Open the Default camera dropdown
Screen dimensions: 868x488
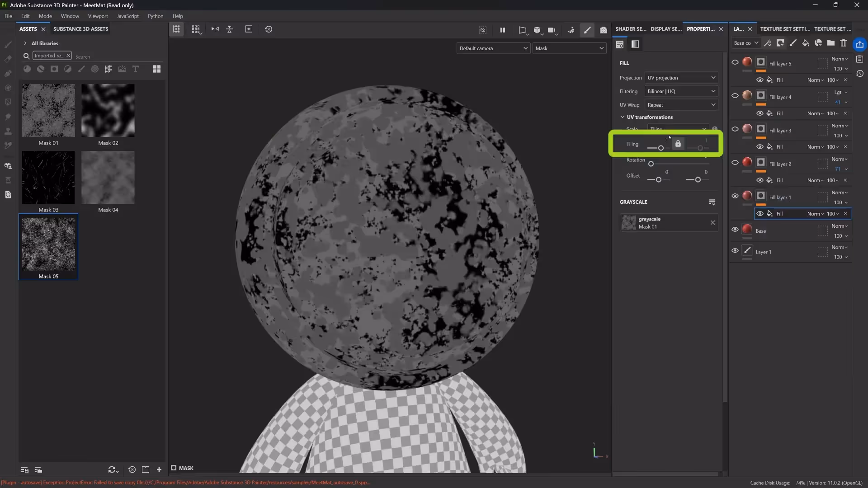coord(493,48)
